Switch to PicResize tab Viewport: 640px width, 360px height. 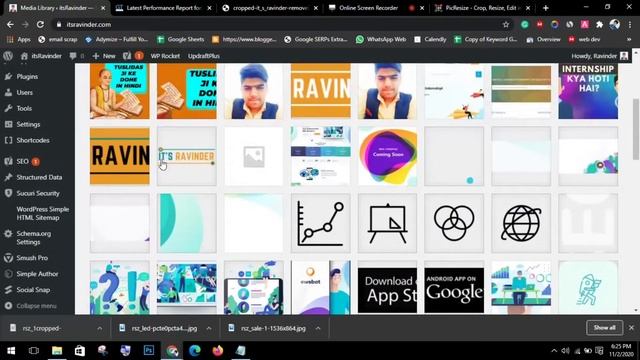point(482,8)
